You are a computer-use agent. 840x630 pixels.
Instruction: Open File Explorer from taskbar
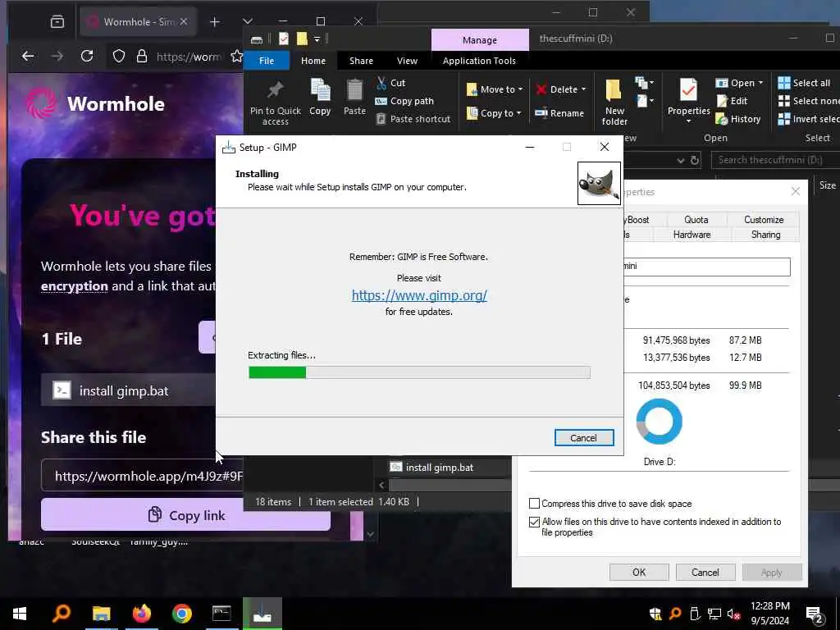pos(101,614)
